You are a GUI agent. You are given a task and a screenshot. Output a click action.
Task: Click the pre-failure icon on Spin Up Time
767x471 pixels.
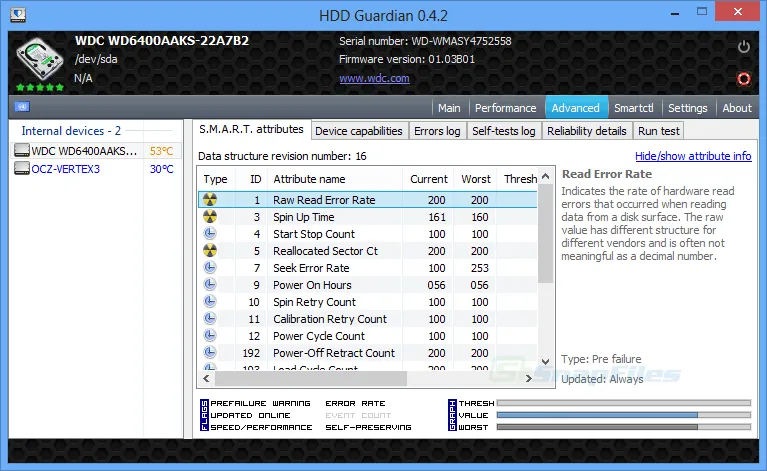[x=210, y=217]
